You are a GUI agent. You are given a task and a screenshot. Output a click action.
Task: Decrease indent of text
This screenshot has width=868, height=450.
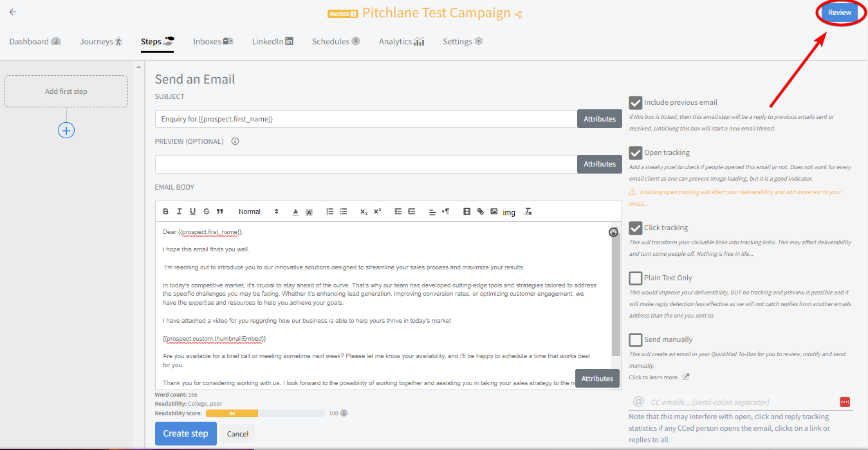pos(398,212)
